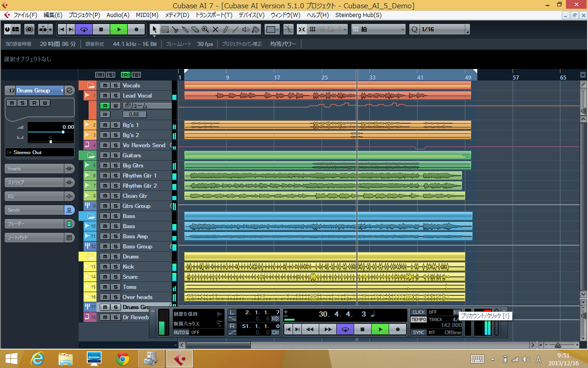Pick the Split scissors tool
Screen dimensions: 588x368
[175, 29]
